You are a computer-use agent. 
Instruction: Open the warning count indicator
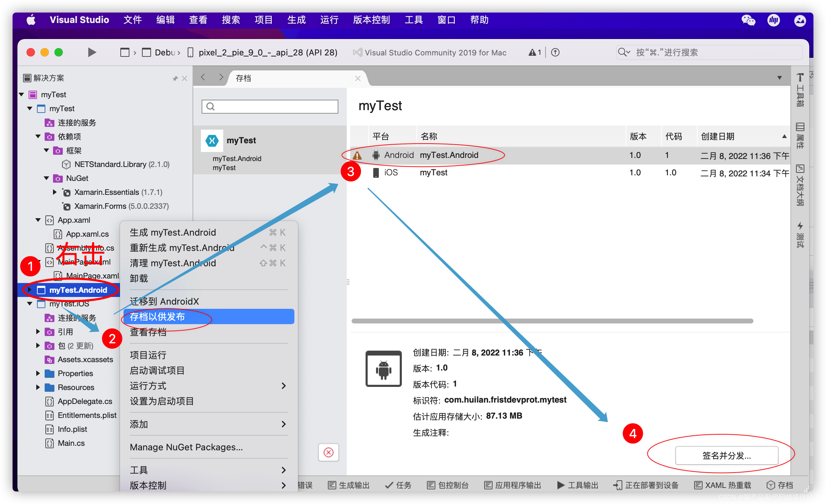(535, 52)
